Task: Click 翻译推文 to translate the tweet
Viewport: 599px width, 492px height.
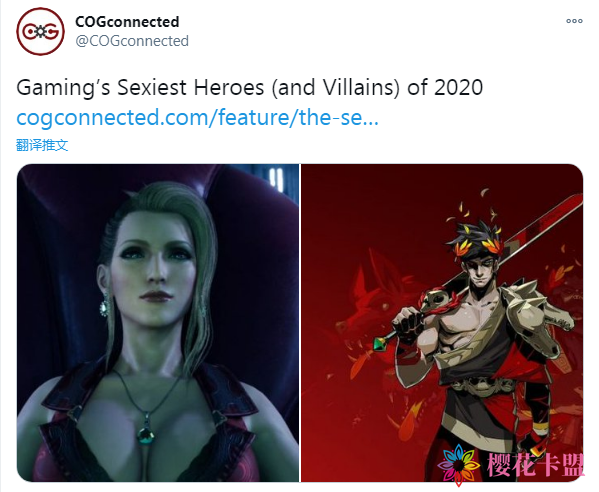Action: click(x=42, y=145)
